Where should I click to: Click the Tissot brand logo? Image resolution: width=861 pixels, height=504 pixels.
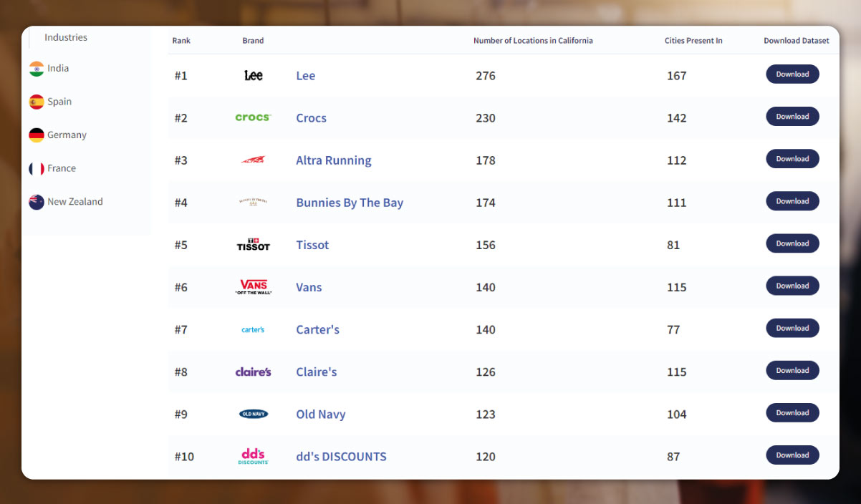254,244
